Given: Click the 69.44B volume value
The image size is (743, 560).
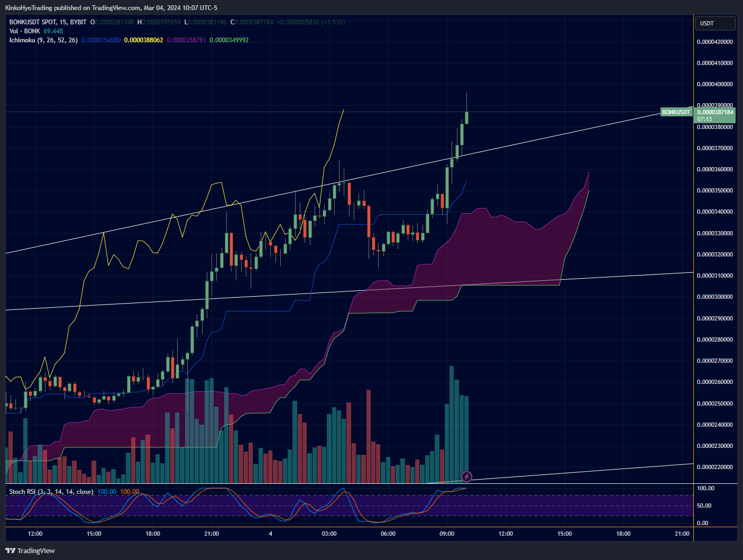Looking at the screenshot, I should [53, 31].
